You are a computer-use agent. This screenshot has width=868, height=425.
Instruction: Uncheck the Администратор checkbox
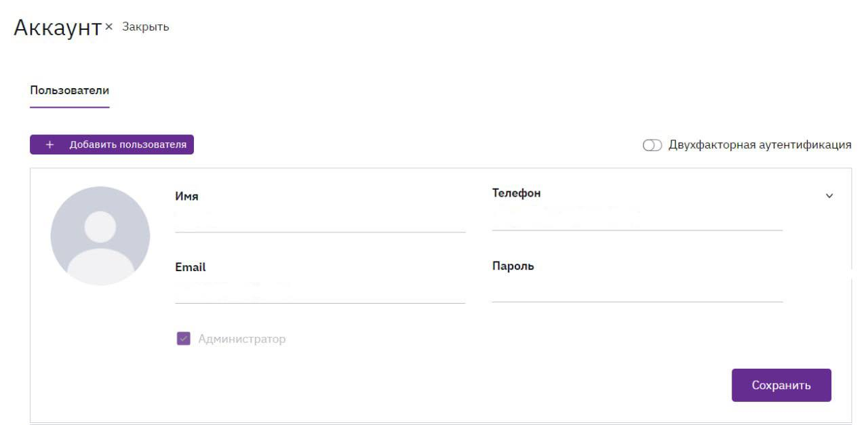pos(183,339)
